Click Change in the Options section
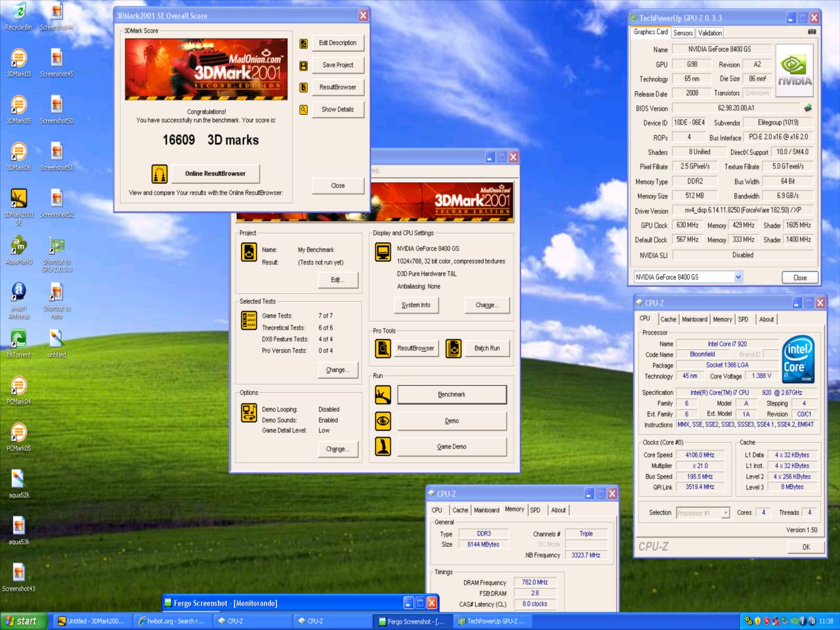 click(337, 450)
